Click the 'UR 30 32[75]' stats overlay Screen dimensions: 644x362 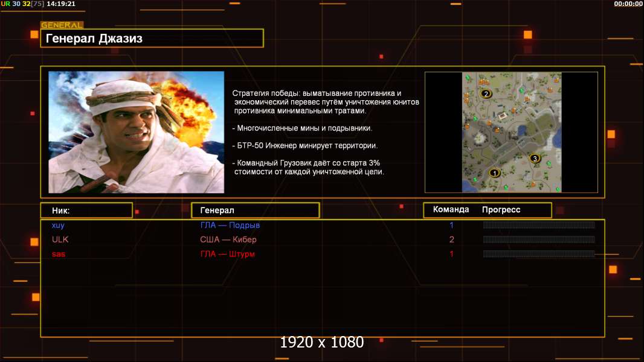click(22, 4)
